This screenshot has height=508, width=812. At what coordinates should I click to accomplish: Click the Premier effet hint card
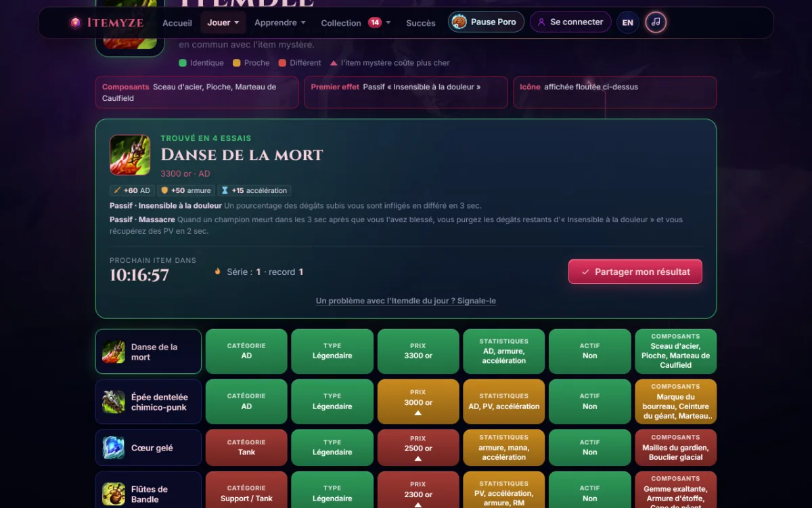[406, 92]
